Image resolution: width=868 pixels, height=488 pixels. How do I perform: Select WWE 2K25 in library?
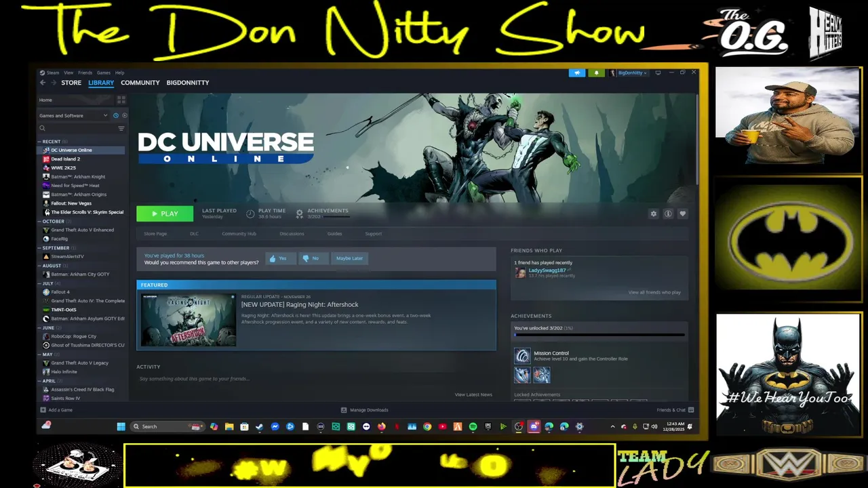tap(63, 167)
